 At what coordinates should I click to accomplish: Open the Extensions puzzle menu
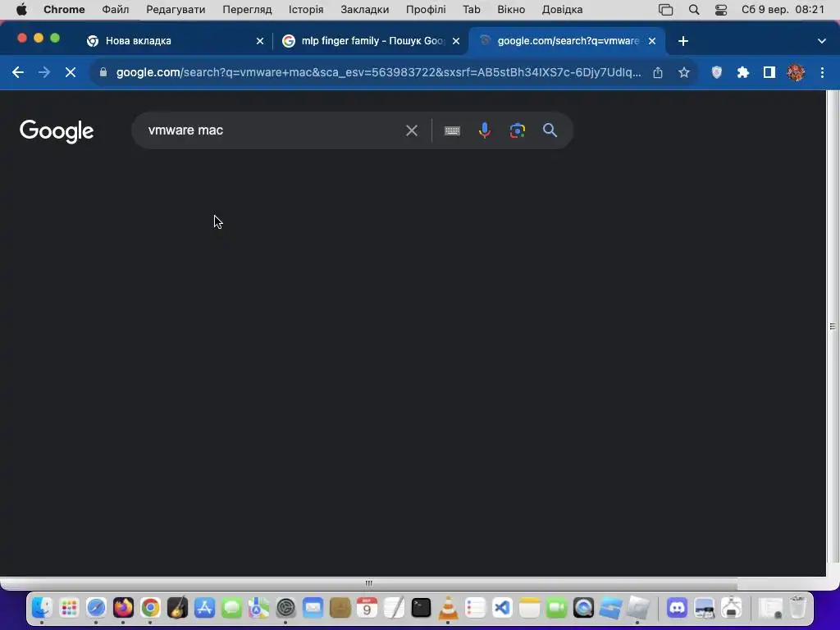[x=743, y=72]
